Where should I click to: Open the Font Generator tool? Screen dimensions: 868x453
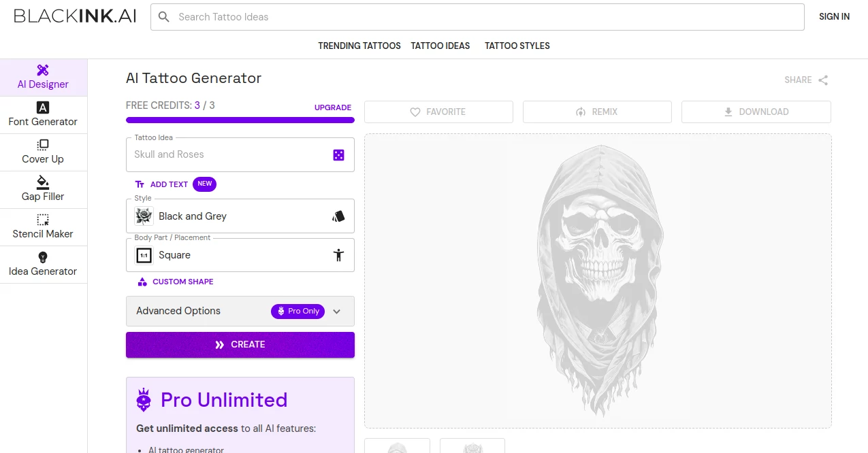tap(43, 115)
